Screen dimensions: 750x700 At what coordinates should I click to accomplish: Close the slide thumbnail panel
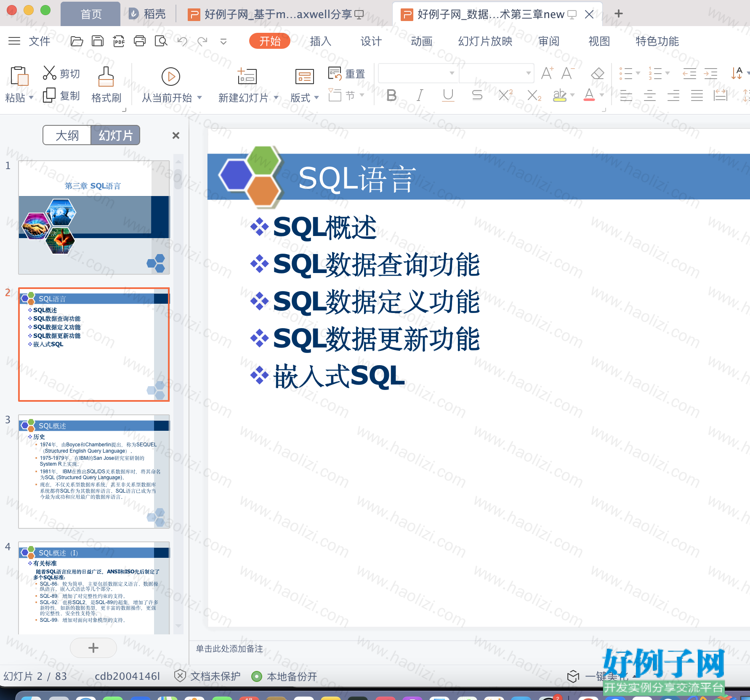[x=176, y=135]
